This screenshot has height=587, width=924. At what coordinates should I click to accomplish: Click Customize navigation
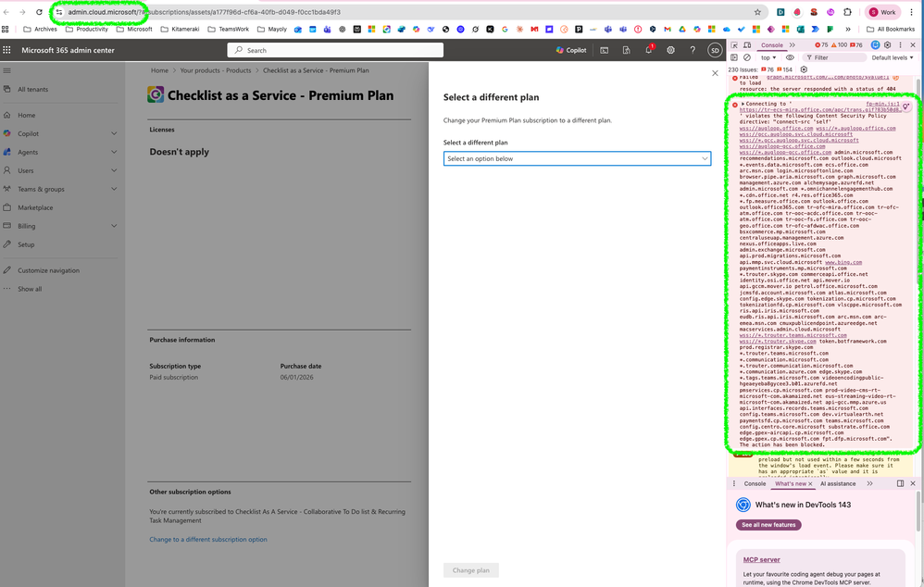48,270
